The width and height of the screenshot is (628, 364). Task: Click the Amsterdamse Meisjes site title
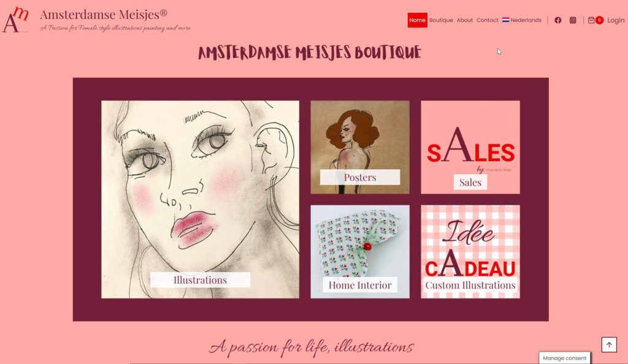pyautogui.click(x=103, y=14)
